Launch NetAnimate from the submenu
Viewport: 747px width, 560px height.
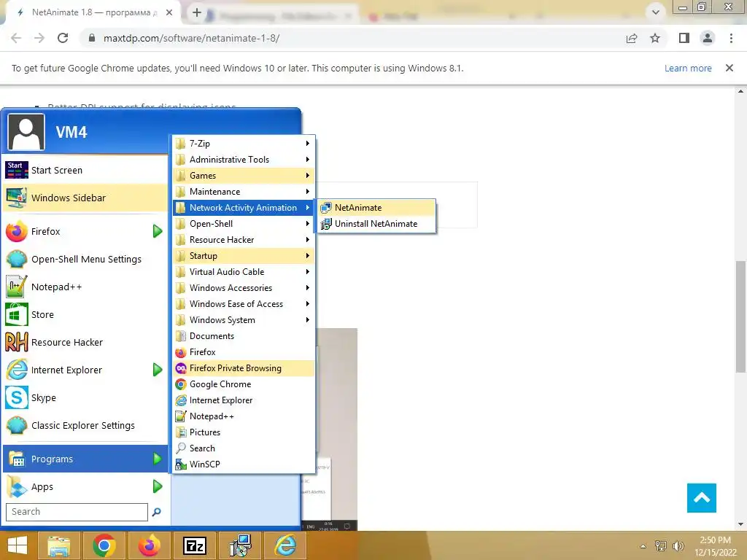point(376,208)
